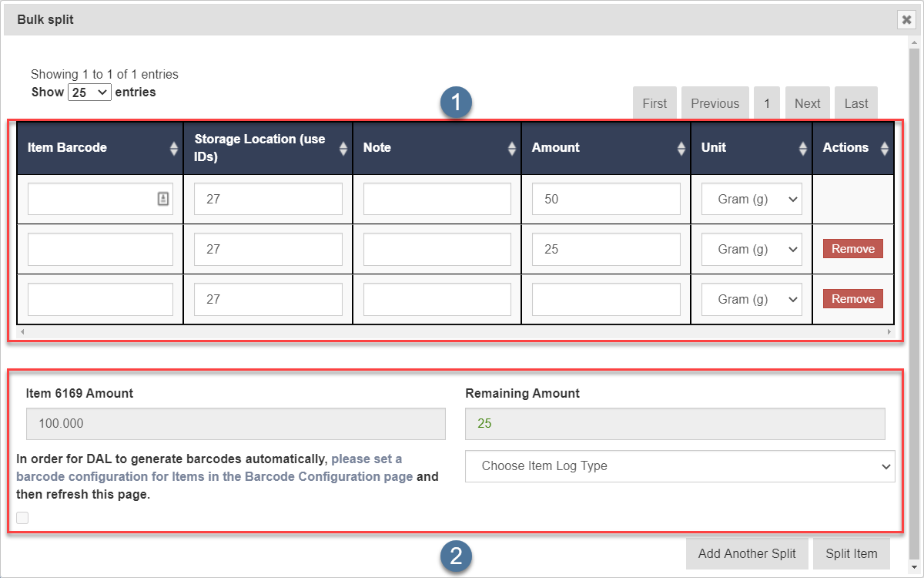924x578 pixels.
Task: Remove the second split row
Action: (852, 249)
